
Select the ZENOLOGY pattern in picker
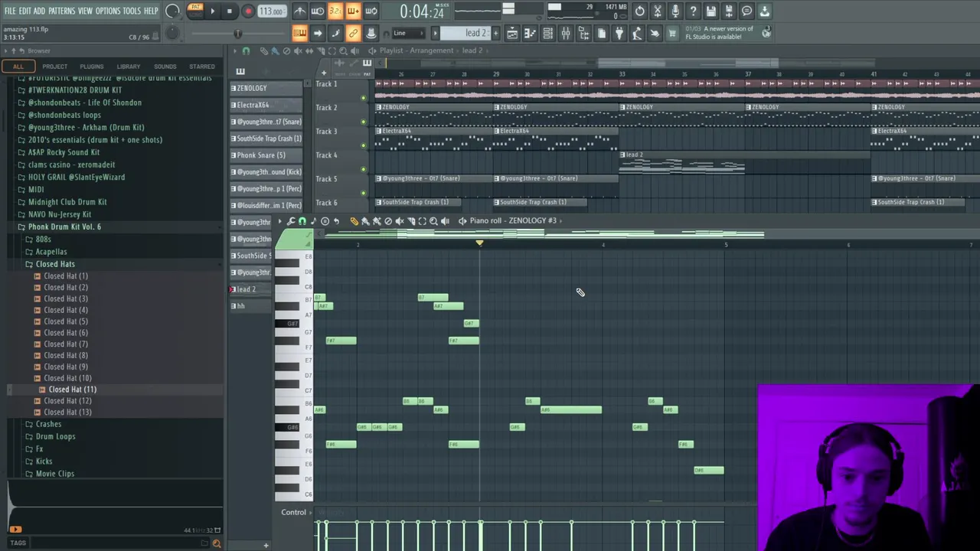[x=266, y=88]
